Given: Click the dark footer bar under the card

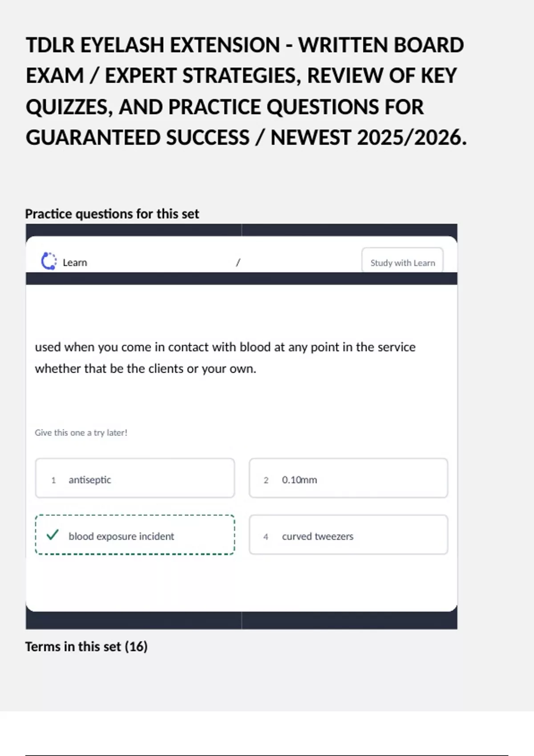Looking at the screenshot, I should click(241, 620).
